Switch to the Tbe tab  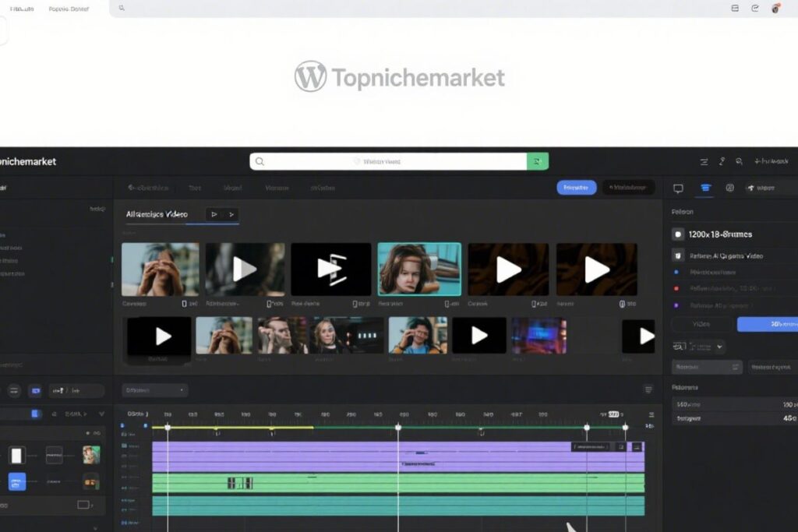194,188
